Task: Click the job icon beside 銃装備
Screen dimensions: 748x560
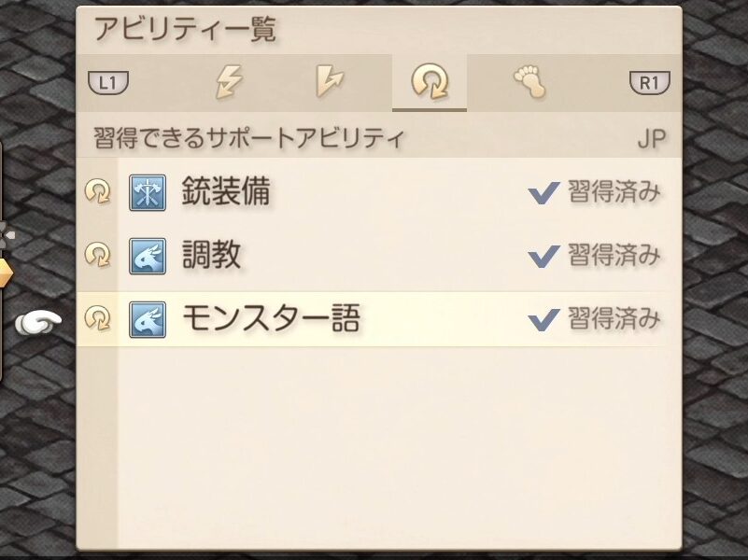Action: (147, 193)
